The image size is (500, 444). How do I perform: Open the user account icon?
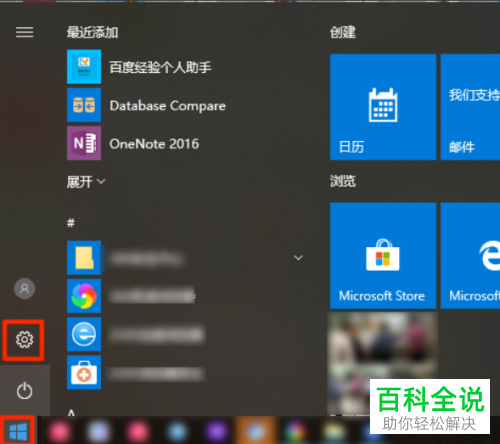pos(24,288)
